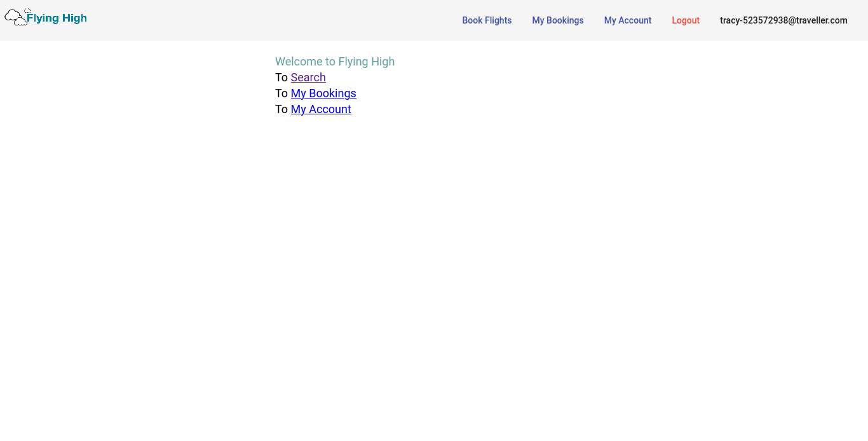Screen dimensions: 868x441
Task: Click the Welcome to Flying High heading
Action: 335,62
